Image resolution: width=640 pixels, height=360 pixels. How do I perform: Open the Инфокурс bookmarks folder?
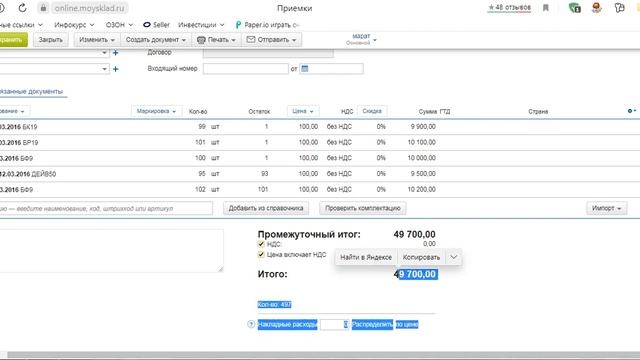pos(74,25)
